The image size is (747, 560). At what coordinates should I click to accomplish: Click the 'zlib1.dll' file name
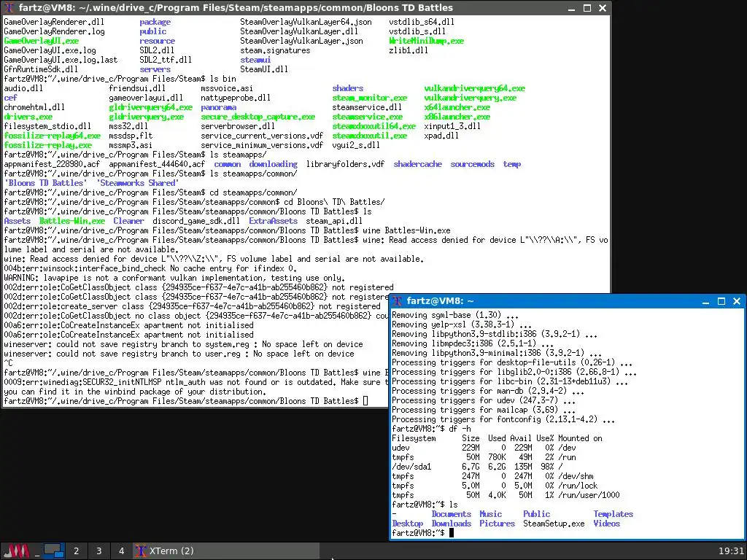pyautogui.click(x=409, y=50)
